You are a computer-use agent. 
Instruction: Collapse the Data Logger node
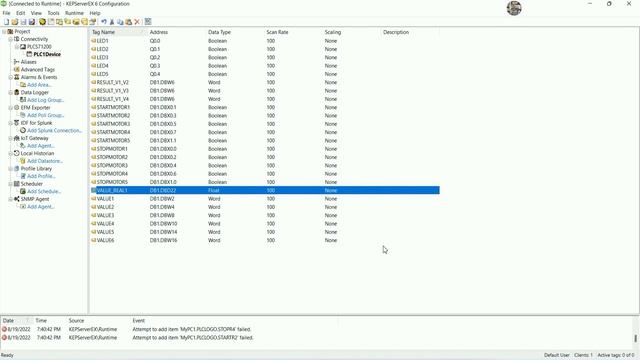click(11, 92)
